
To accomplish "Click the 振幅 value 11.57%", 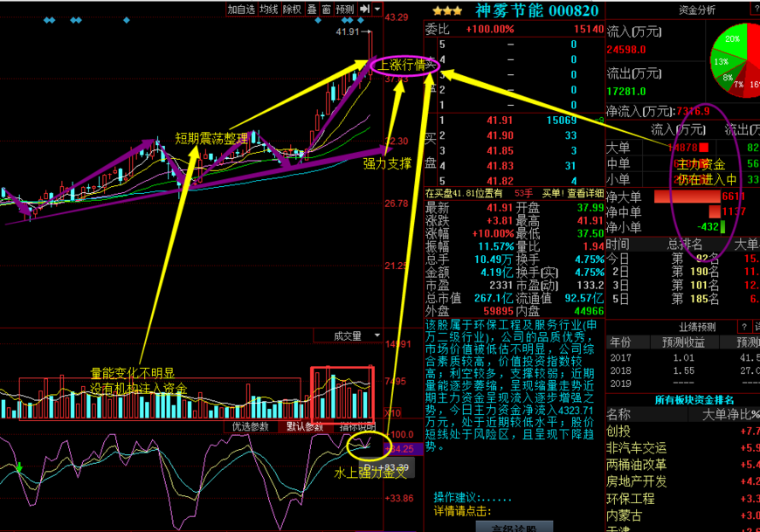I will [496, 246].
